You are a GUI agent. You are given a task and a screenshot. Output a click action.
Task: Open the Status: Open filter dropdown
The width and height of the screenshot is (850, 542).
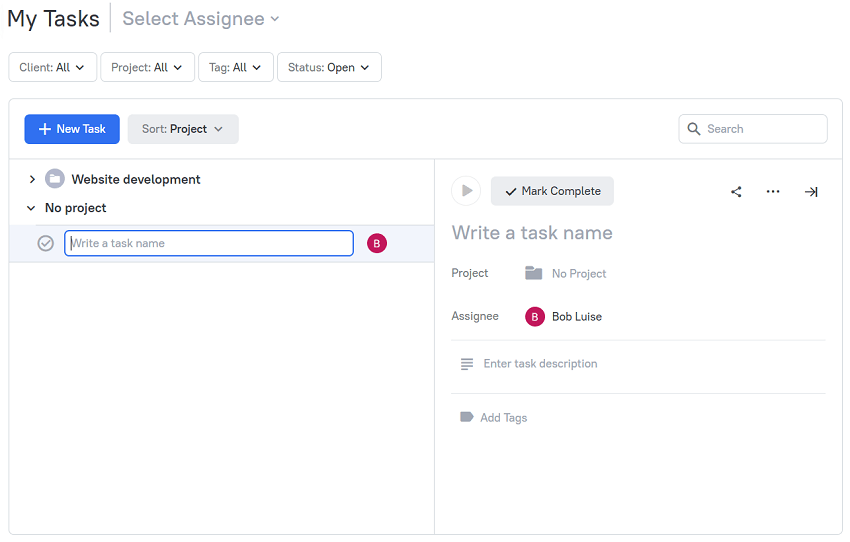[x=329, y=67]
